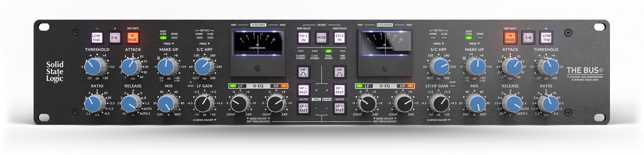Click the right channel THRESHOLD knob
The height and width of the screenshot is (155, 644).
click(x=549, y=67)
